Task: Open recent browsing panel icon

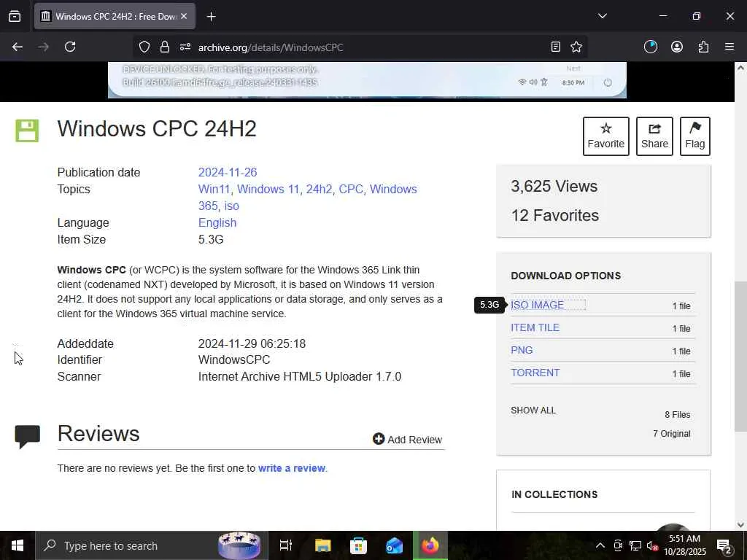Action: tap(15, 17)
